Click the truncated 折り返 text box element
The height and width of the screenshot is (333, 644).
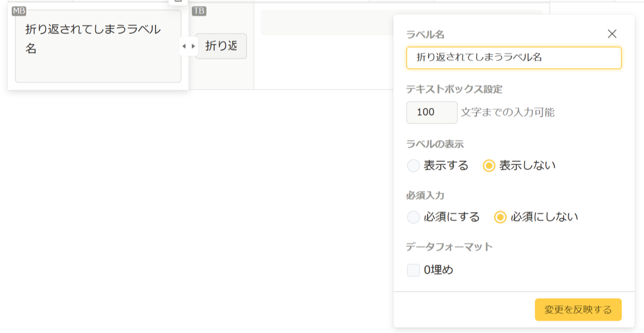click(x=221, y=46)
